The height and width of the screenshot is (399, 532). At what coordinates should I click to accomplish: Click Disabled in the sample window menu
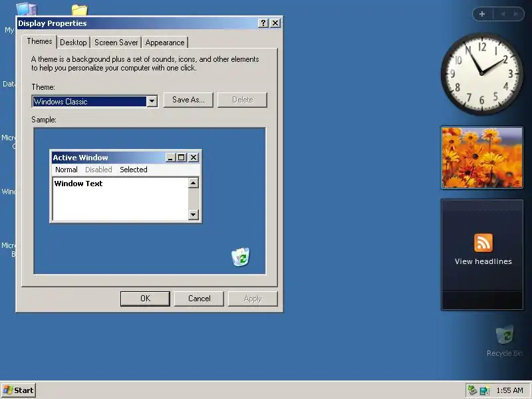pos(98,170)
